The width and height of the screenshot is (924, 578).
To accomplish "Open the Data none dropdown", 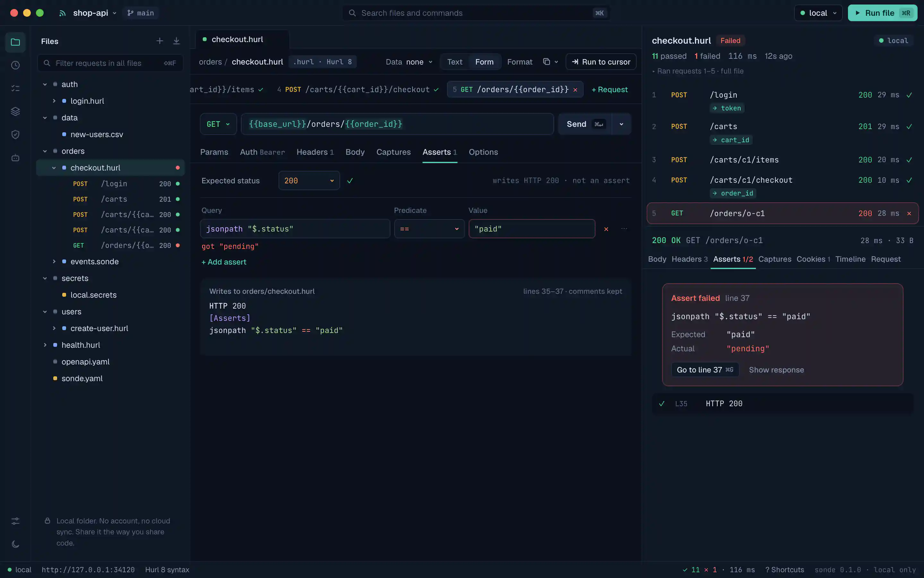I will 409,62.
